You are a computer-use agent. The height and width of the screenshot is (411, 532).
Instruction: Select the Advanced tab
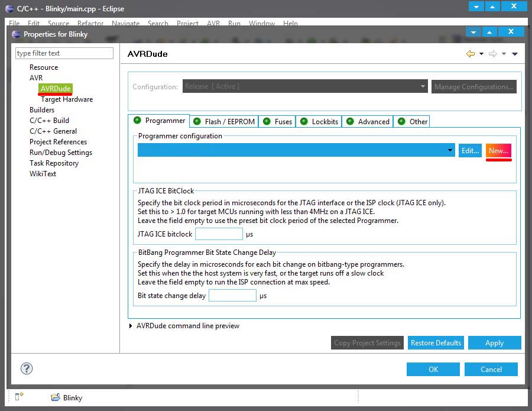tap(368, 121)
